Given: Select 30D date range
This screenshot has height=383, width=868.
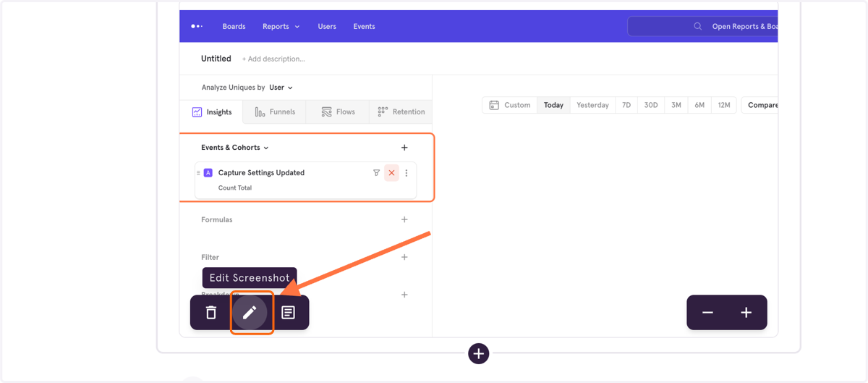Looking at the screenshot, I should (x=651, y=105).
